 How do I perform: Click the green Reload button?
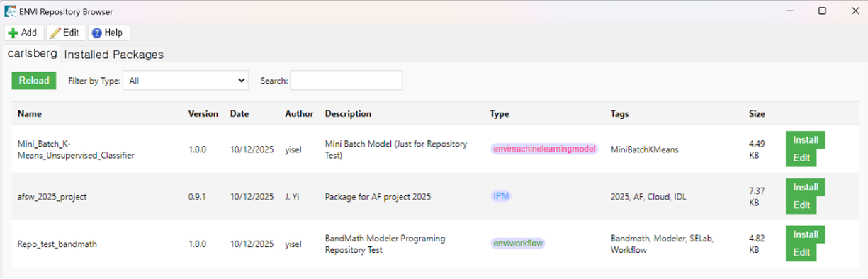click(34, 81)
